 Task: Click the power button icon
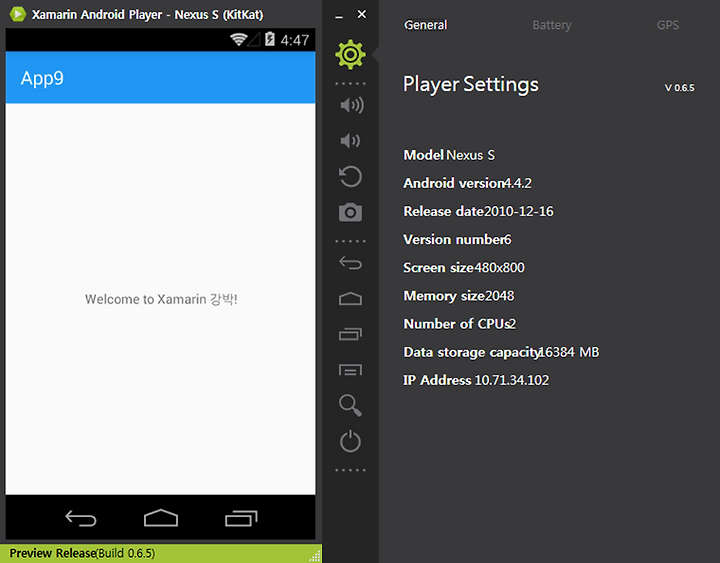pos(350,441)
